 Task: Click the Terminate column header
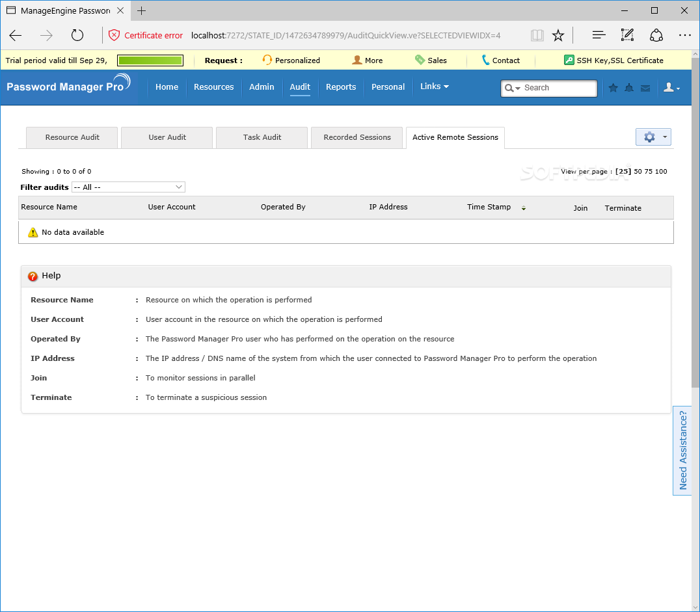click(x=623, y=208)
